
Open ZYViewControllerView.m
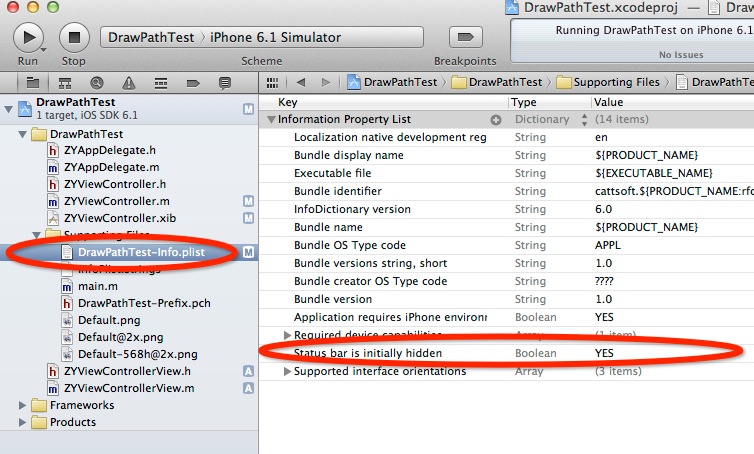click(129, 388)
